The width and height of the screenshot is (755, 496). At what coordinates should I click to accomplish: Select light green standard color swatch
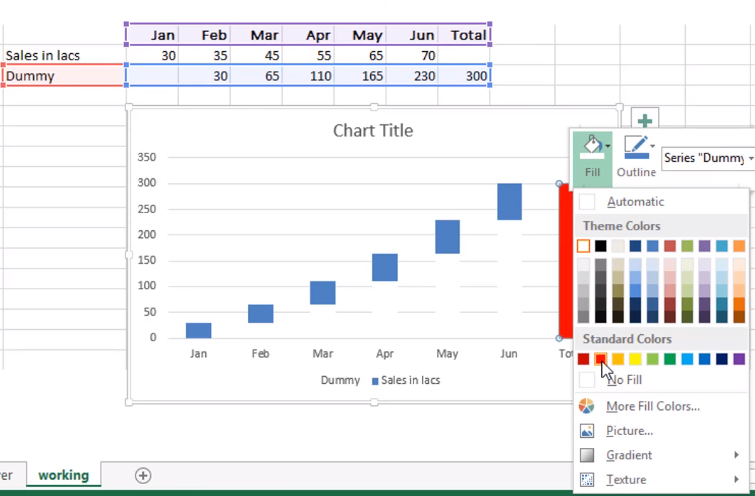coord(652,359)
